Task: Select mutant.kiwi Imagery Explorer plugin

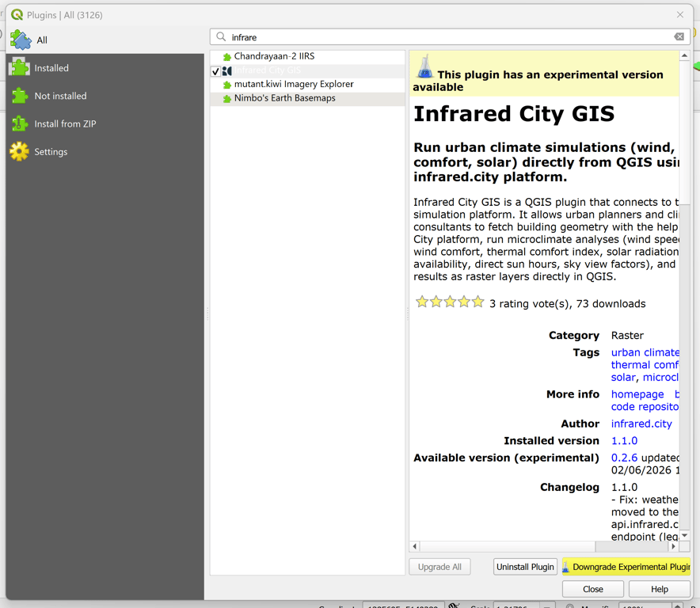Action: [x=307, y=85]
